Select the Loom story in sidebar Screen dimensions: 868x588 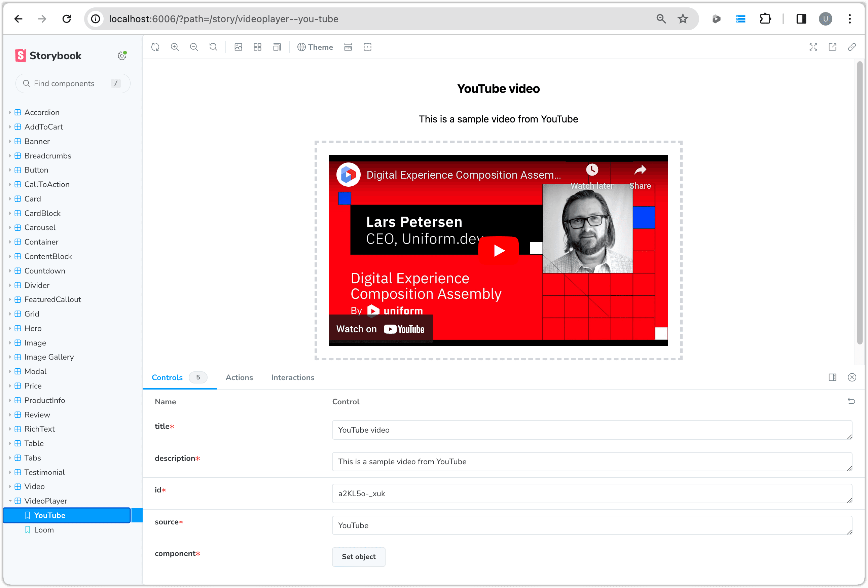click(44, 530)
